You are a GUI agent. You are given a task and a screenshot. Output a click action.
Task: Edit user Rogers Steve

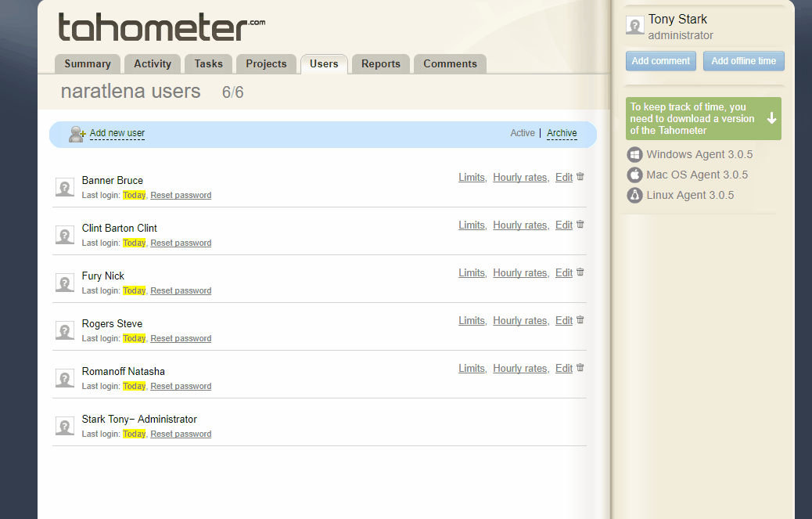[564, 320]
